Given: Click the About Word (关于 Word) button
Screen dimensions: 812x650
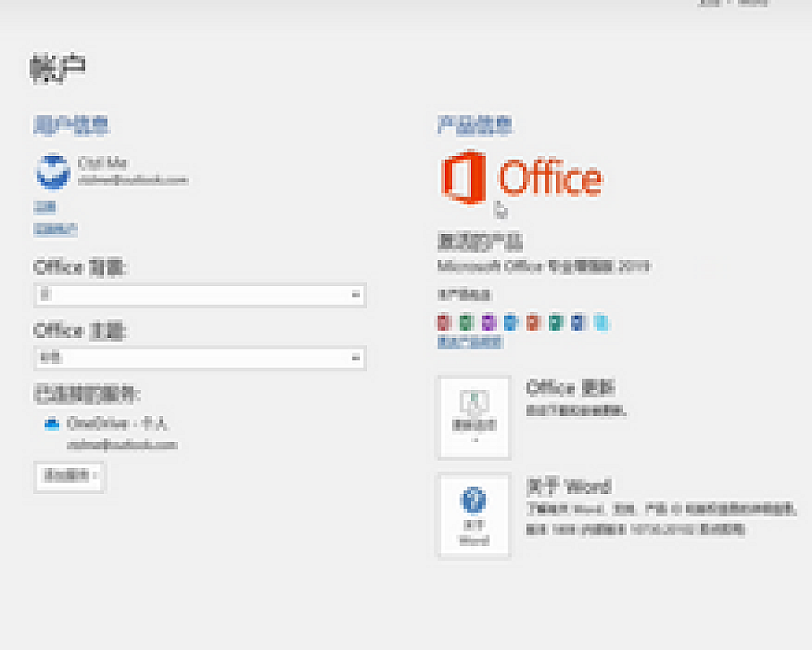Looking at the screenshot, I should pyautogui.click(x=474, y=515).
